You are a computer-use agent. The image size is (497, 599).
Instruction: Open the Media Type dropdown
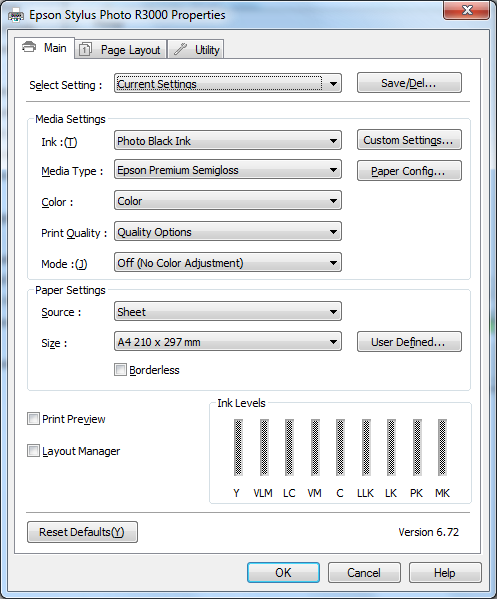pos(228,170)
